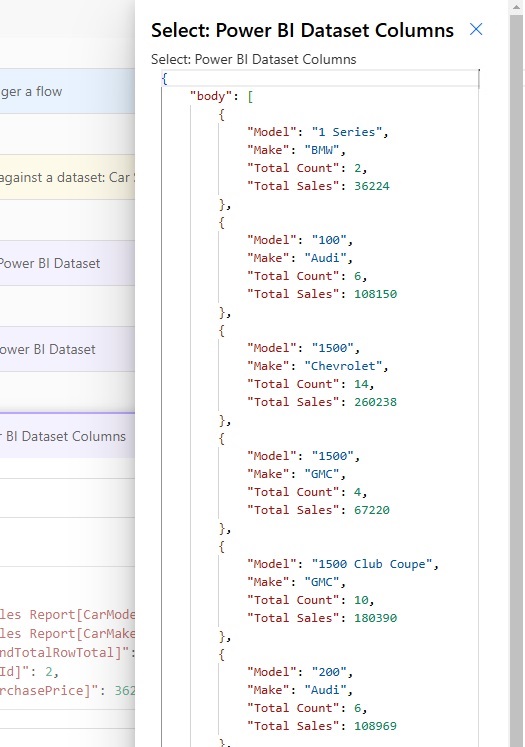This screenshot has width=525, height=747.
Task: Click the "1500 Club Coupe" model value
Action: [x=372, y=564]
